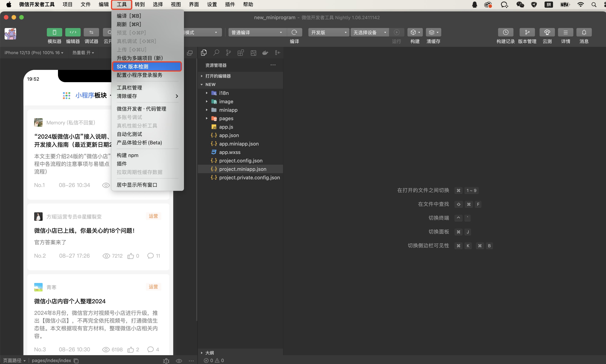Choose SDK 版本检测 menu item
Viewport: 606px width, 364px height.
click(x=147, y=66)
